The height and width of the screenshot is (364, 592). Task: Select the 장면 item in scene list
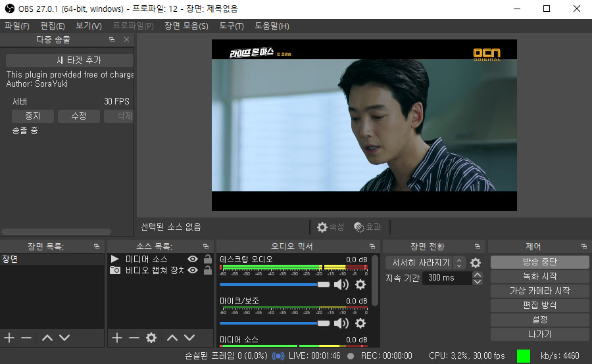tap(52, 259)
